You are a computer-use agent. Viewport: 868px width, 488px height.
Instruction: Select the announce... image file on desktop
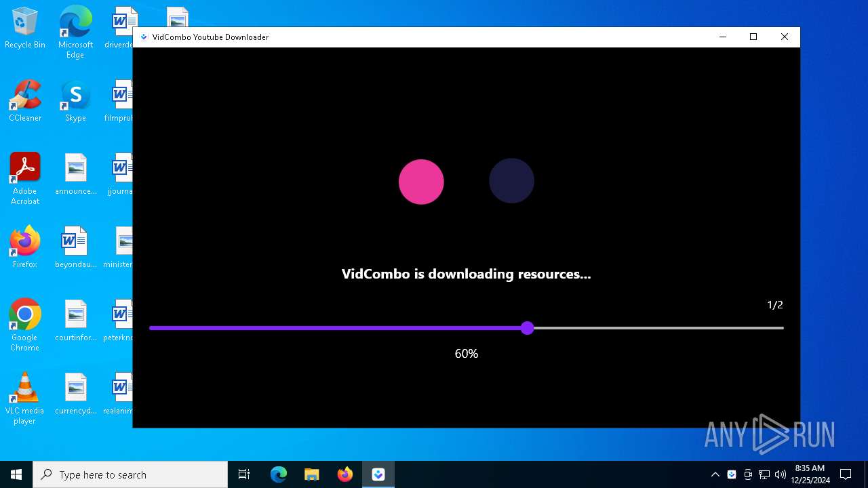tap(75, 175)
